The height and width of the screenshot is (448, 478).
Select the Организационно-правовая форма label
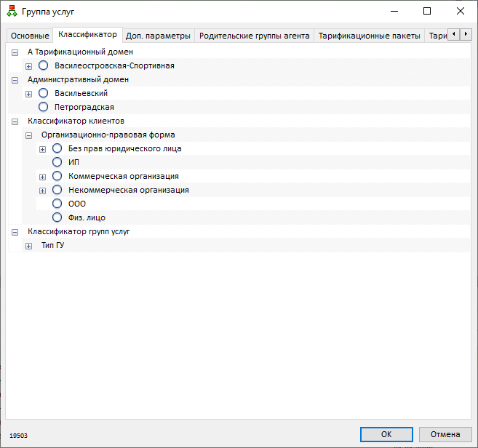coord(108,135)
